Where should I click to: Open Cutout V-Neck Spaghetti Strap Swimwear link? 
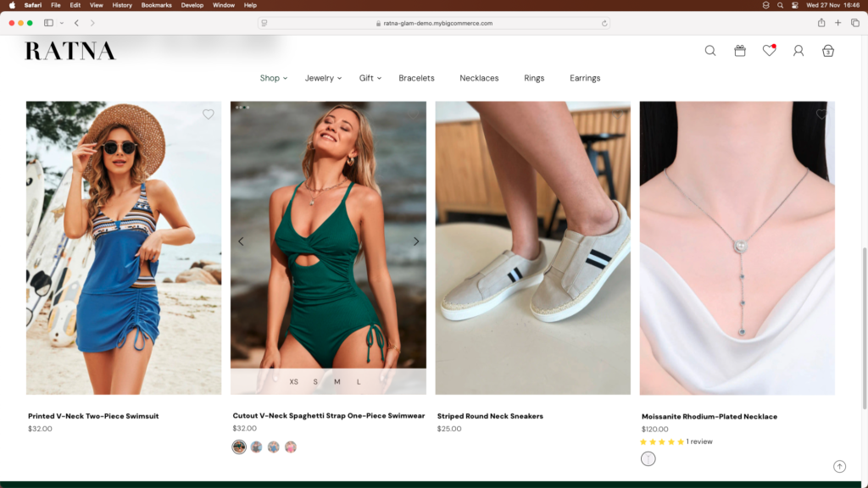[329, 415]
